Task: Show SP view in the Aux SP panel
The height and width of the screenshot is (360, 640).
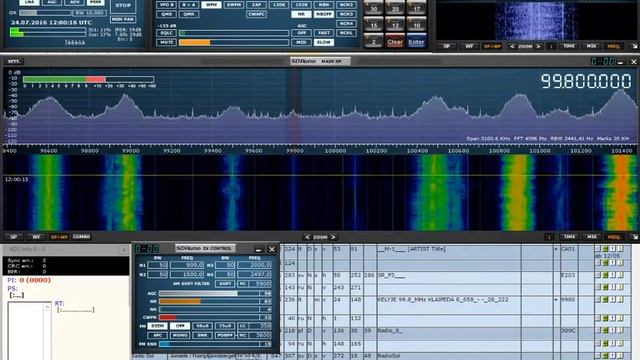Action: tap(447, 46)
